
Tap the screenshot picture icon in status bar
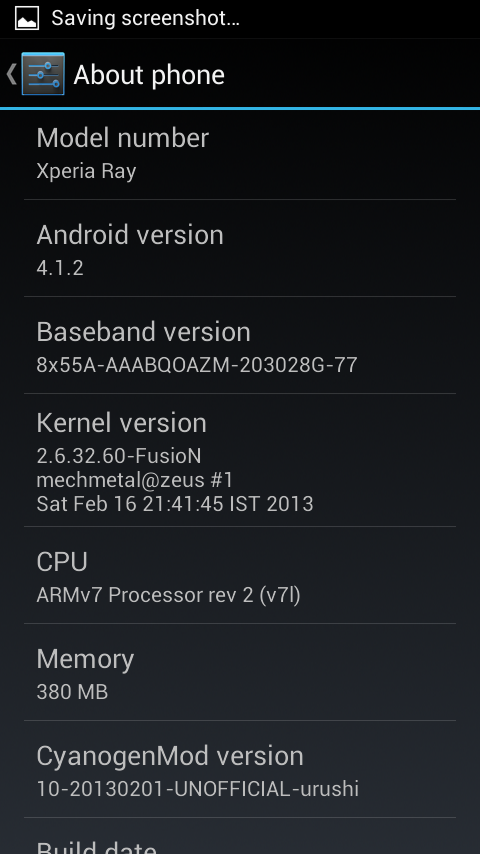coord(27,18)
